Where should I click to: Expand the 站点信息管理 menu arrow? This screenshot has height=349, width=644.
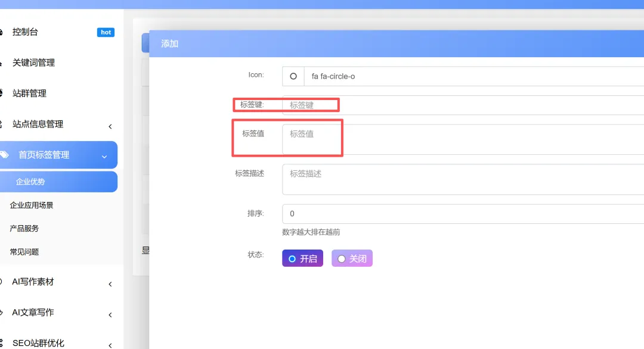coord(110,126)
